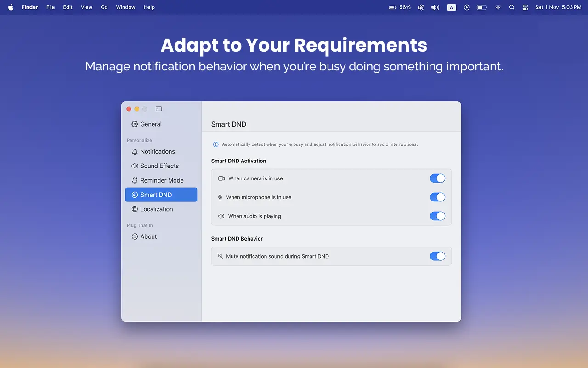The height and width of the screenshot is (368, 588).
Task: Toggle the microphone in use switch
Action: pyautogui.click(x=437, y=197)
